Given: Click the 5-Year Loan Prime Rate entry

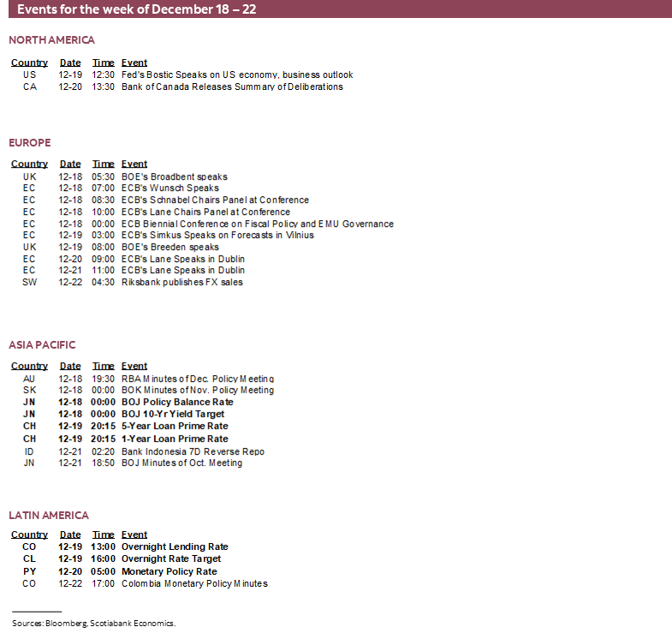Looking at the screenshot, I should pos(175,426).
